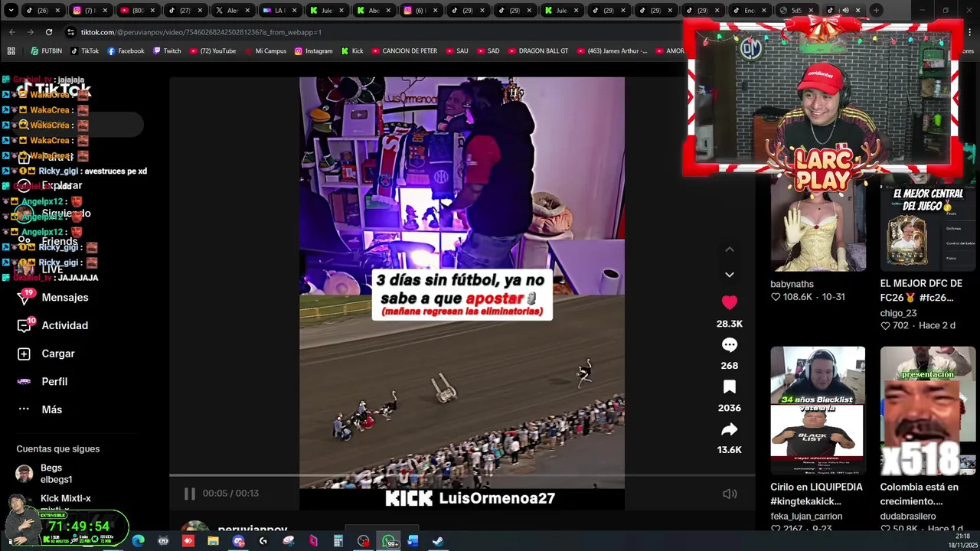Open Steam from the taskbar
The width and height of the screenshot is (980, 551).
(438, 541)
